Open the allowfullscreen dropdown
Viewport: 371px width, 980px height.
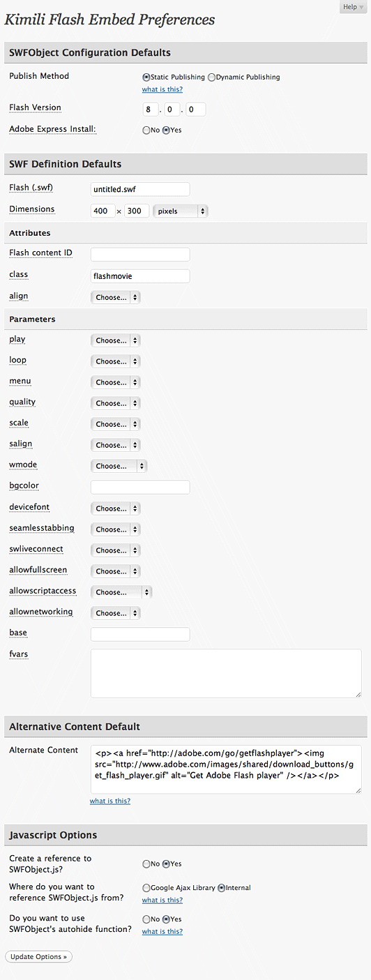coord(115,571)
